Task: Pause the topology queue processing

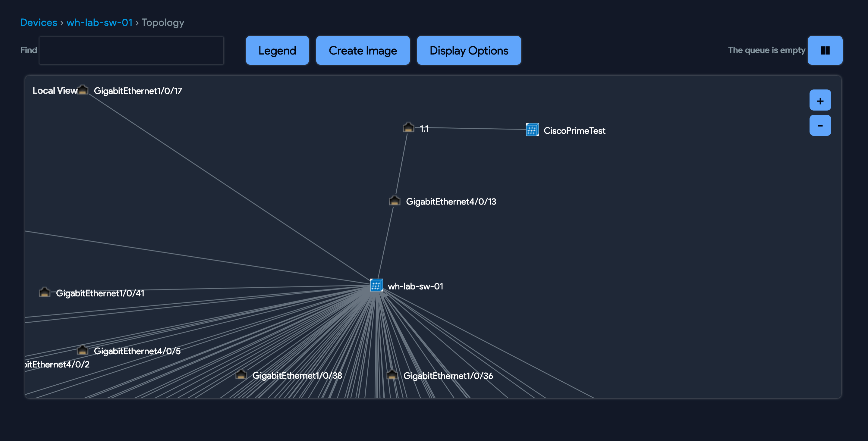Action: (x=825, y=50)
